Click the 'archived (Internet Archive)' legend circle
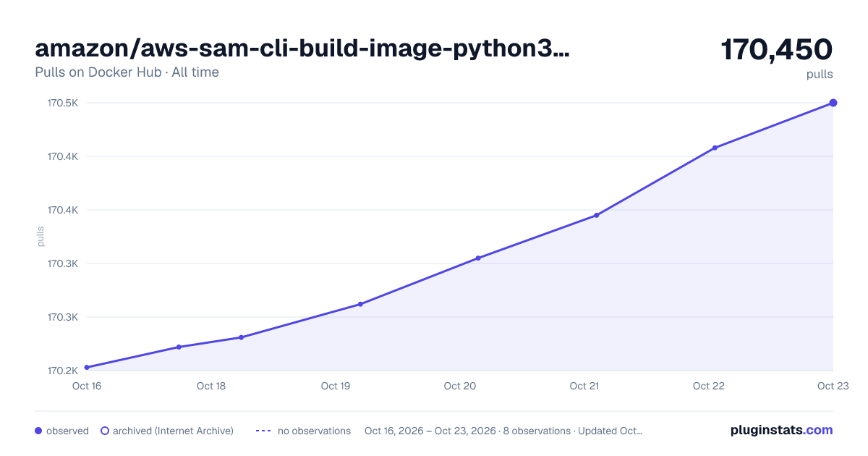The height and width of the screenshot is (456, 868). [x=105, y=431]
